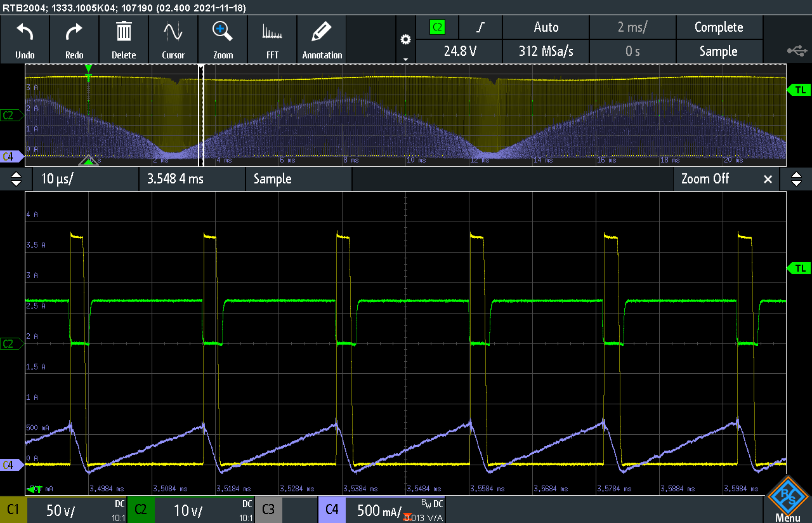812x523 pixels.
Task: Click the Zoom Off button
Action: (x=705, y=179)
